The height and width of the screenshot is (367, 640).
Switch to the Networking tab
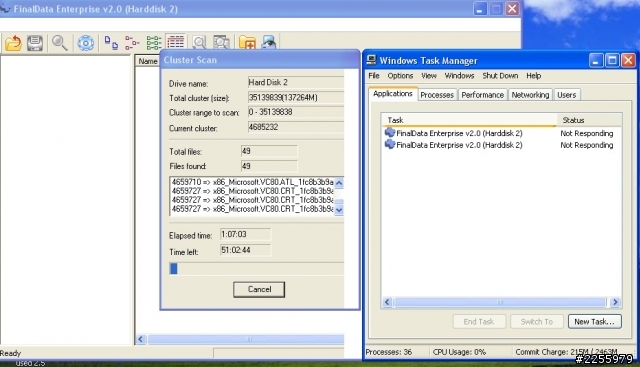pos(530,95)
